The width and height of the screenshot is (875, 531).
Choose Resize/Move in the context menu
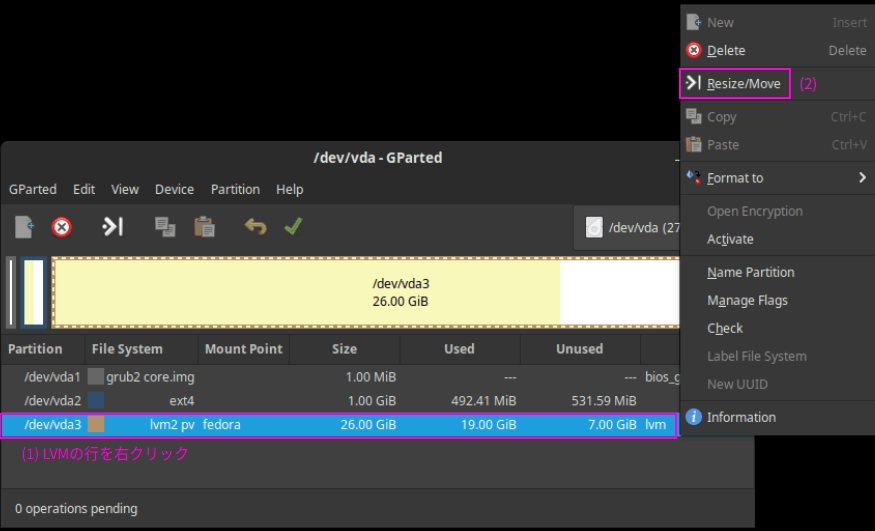pos(777,84)
